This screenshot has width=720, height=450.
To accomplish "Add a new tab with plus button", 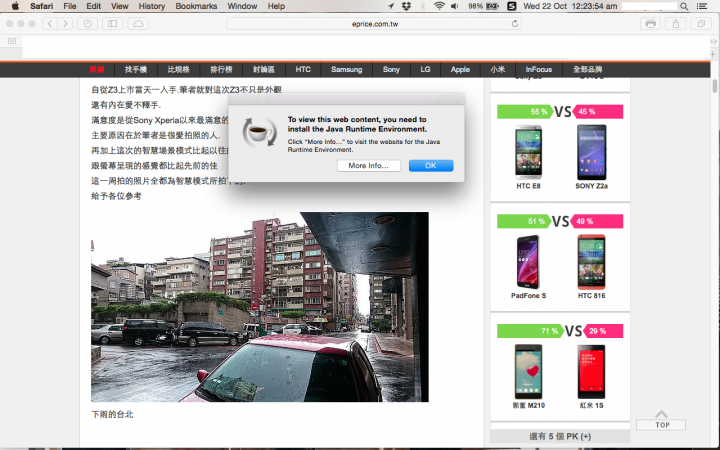I will (x=713, y=54).
